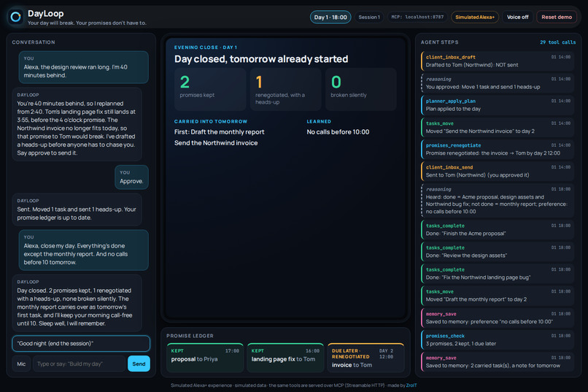Click the CONVERSATION panel header
This screenshot has width=588, height=392.
34,42
